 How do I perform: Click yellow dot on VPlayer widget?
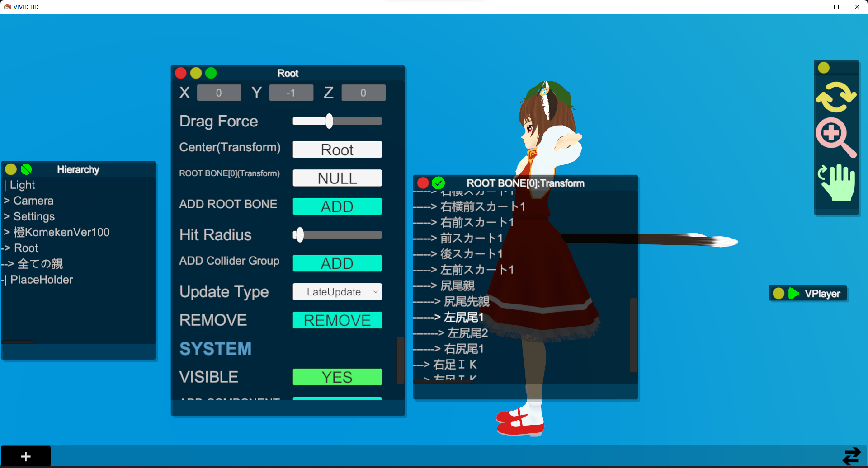tap(778, 294)
